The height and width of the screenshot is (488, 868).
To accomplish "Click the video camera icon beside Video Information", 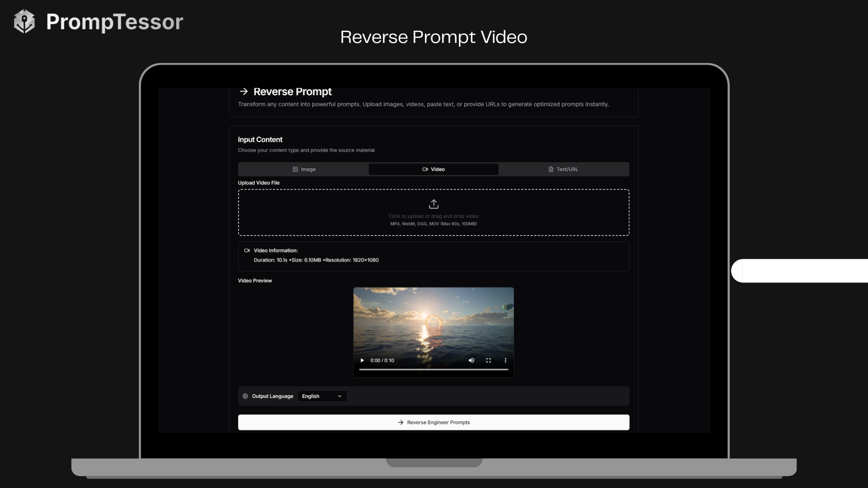I will 247,250.
